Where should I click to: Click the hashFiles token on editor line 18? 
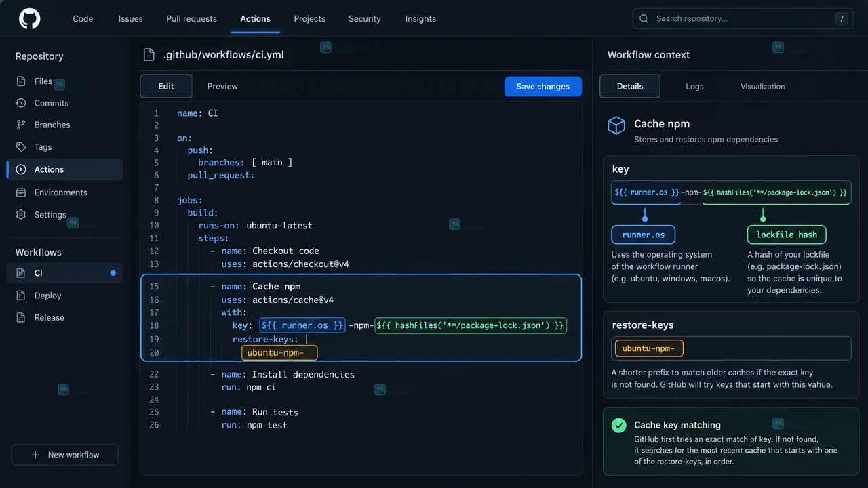click(x=471, y=325)
